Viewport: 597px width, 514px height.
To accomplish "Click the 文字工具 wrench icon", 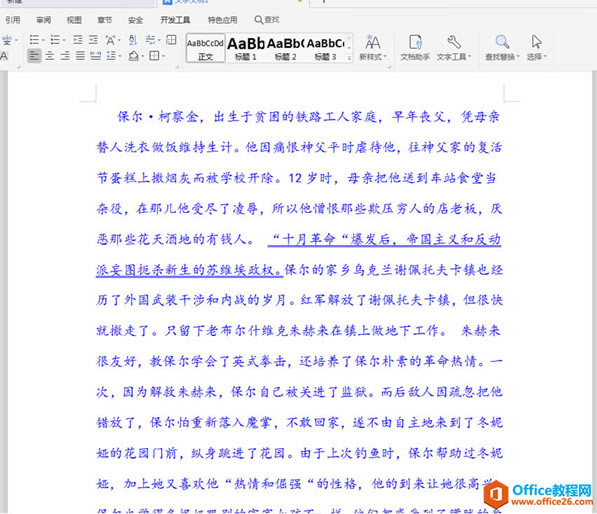I will [x=454, y=42].
